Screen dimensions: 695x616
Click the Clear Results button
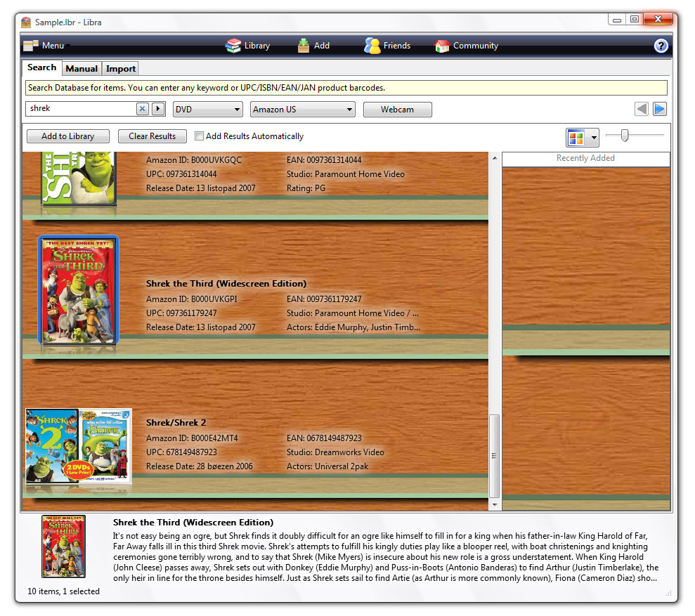(x=152, y=136)
